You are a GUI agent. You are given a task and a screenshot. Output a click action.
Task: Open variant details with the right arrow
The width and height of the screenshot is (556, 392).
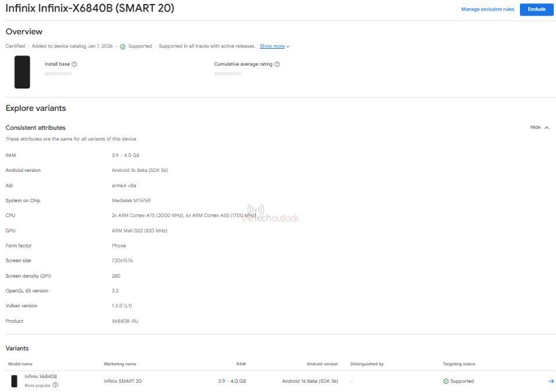(x=551, y=381)
